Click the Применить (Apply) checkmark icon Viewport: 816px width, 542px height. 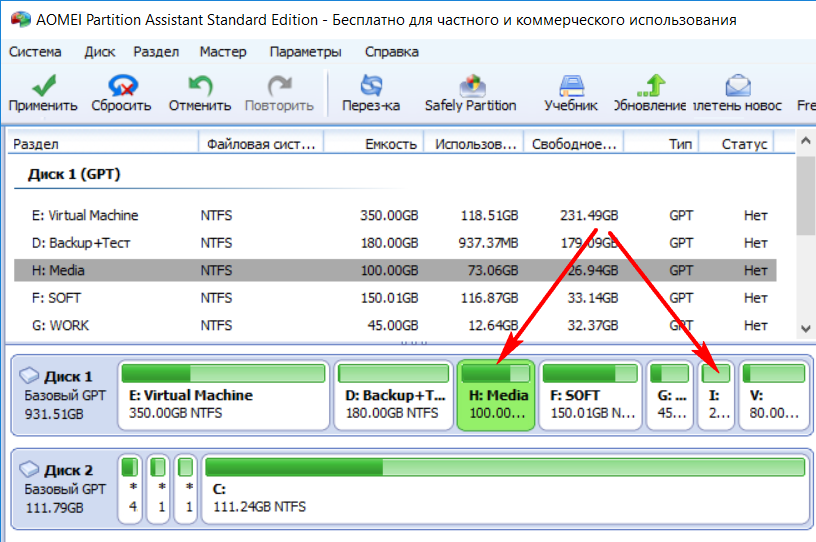coord(42,86)
